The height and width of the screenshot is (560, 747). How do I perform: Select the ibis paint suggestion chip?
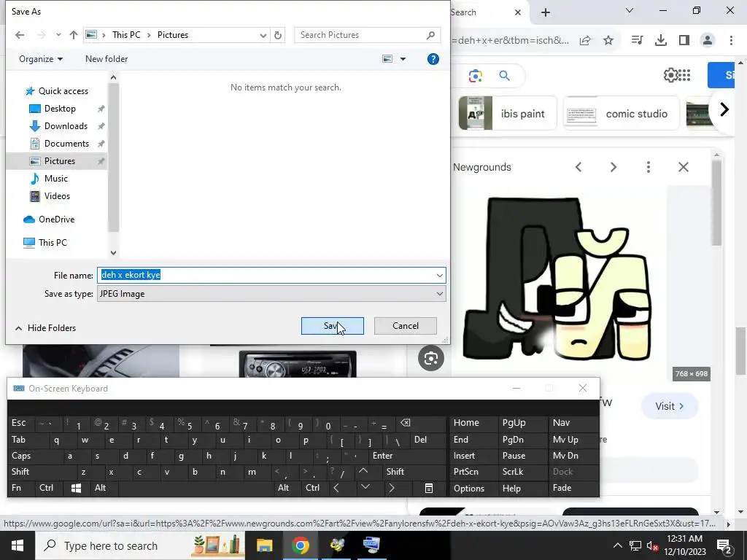click(508, 113)
